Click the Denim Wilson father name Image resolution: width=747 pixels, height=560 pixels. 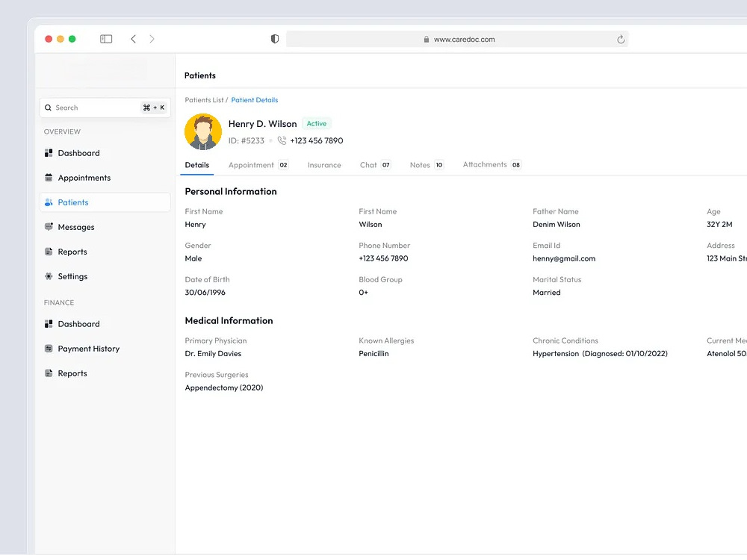(556, 224)
